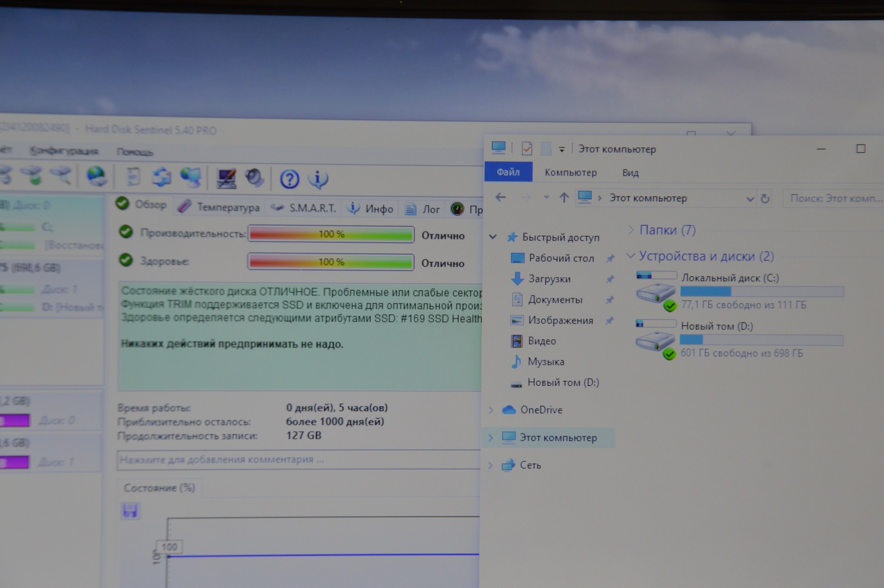
Task: Click the report document toolbar icon
Action: pyautogui.click(x=133, y=176)
